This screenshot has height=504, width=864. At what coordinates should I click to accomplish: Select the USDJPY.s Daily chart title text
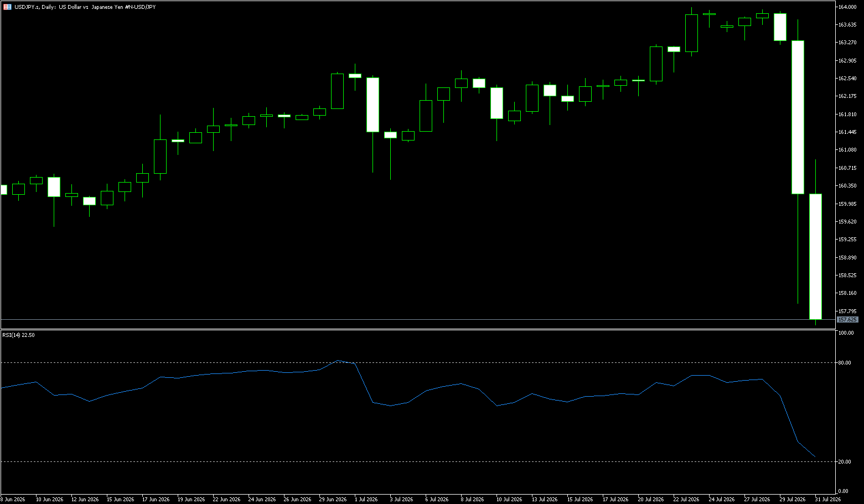[85, 7]
